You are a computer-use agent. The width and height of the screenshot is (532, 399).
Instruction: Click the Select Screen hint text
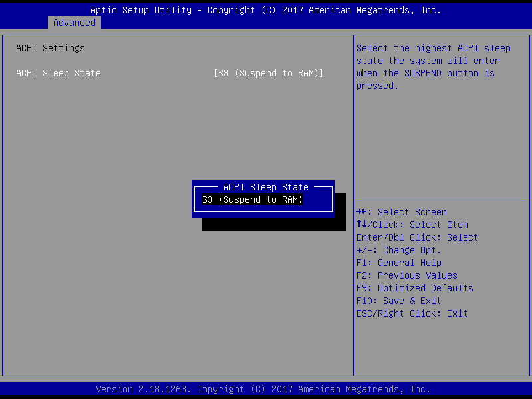(x=412, y=212)
